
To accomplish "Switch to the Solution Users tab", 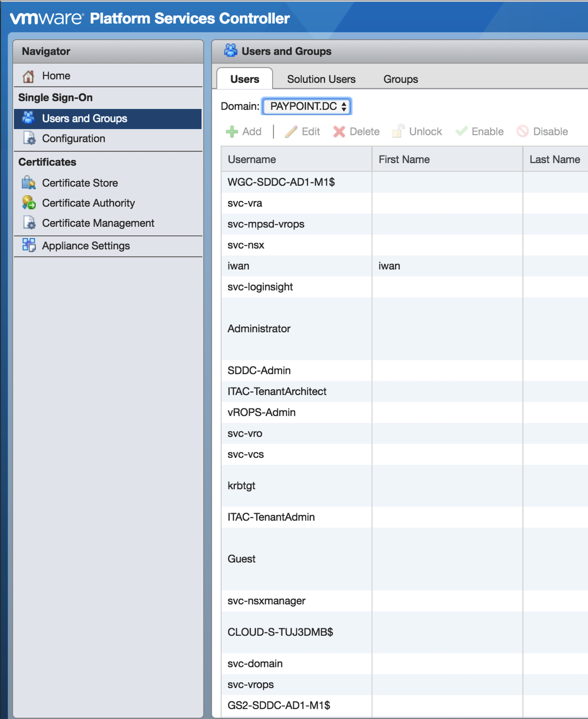I will tap(321, 79).
